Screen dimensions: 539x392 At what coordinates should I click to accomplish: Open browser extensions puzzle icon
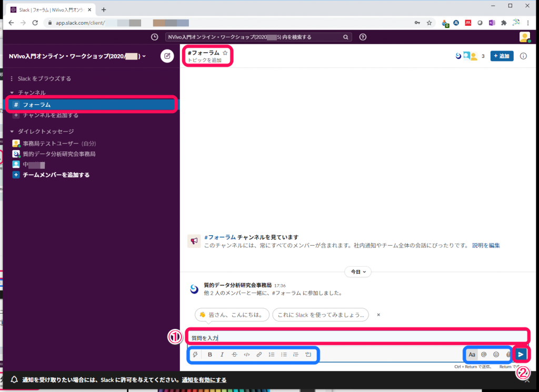pyautogui.click(x=504, y=23)
